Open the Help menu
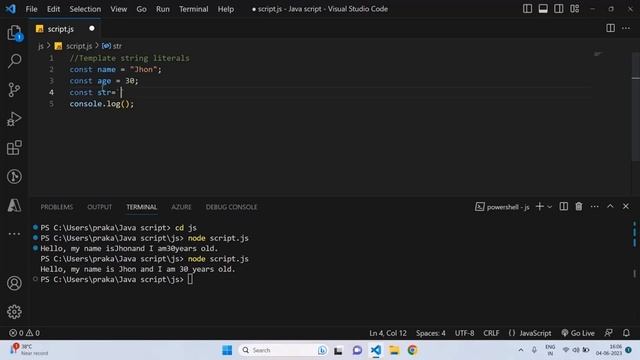 click(x=226, y=9)
